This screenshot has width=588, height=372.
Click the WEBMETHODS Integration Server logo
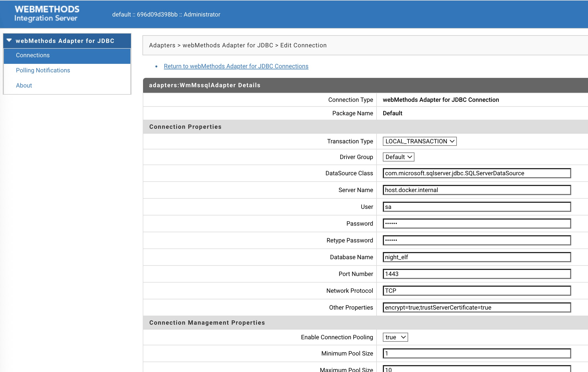click(x=47, y=13)
